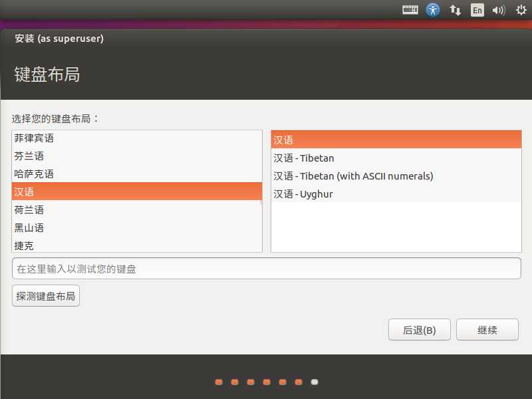
Task: Open the network connections indicator
Action: pyautogui.click(x=455, y=10)
